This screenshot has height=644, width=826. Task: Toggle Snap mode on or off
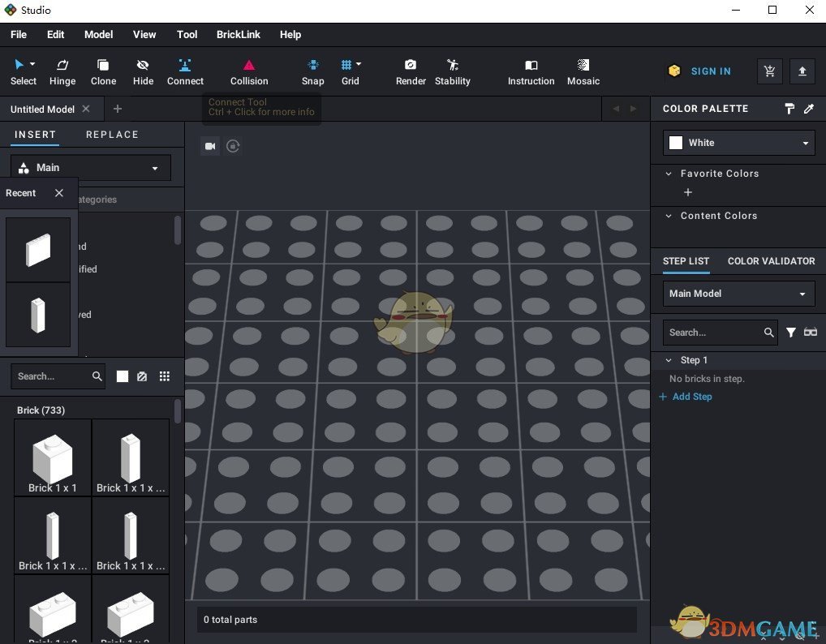(x=312, y=71)
